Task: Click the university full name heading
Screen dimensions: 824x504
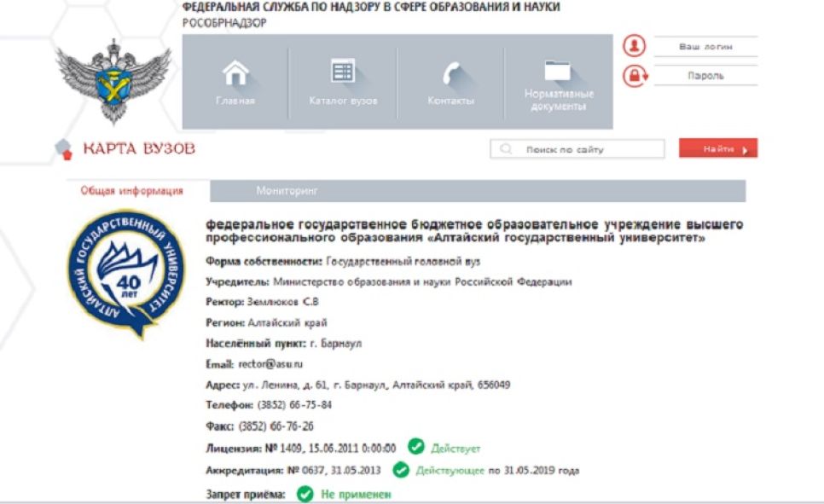Action: coord(474,231)
